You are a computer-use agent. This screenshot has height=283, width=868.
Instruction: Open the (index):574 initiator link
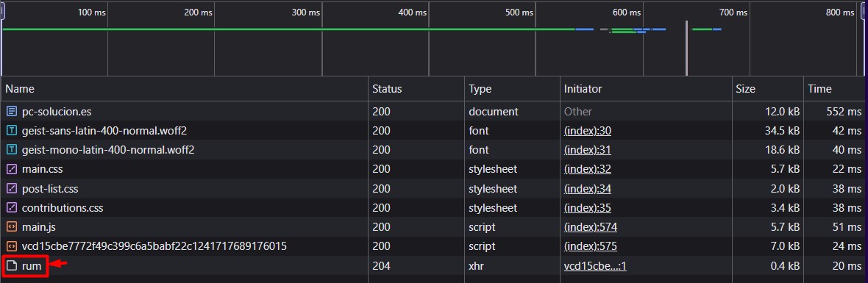(x=590, y=227)
